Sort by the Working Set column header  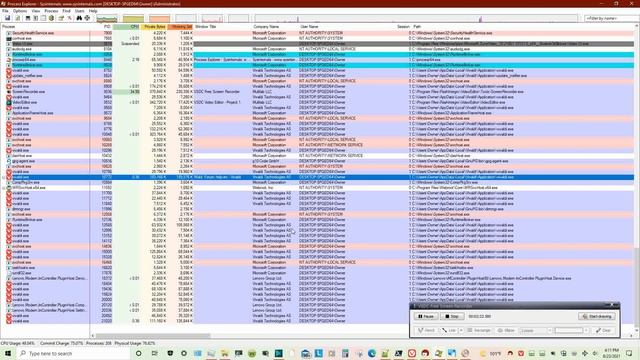pyautogui.click(x=180, y=27)
